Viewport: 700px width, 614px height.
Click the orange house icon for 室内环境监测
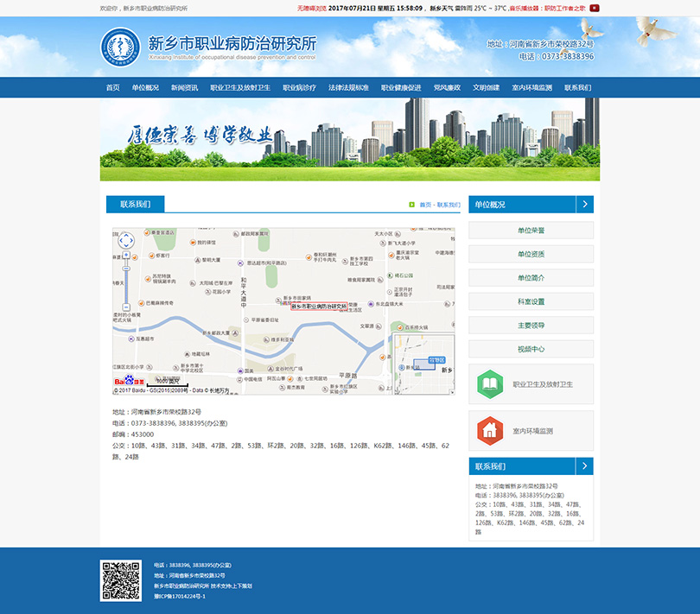tap(489, 430)
